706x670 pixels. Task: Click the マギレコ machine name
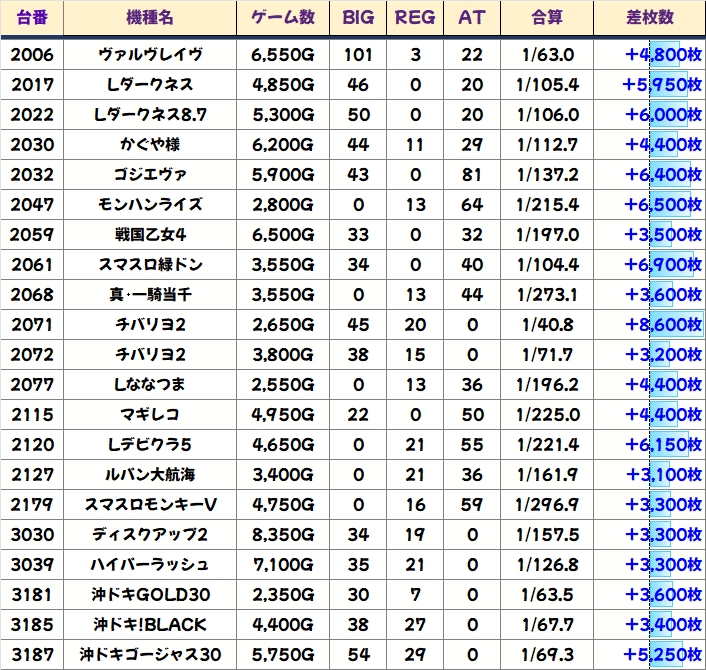(x=150, y=415)
